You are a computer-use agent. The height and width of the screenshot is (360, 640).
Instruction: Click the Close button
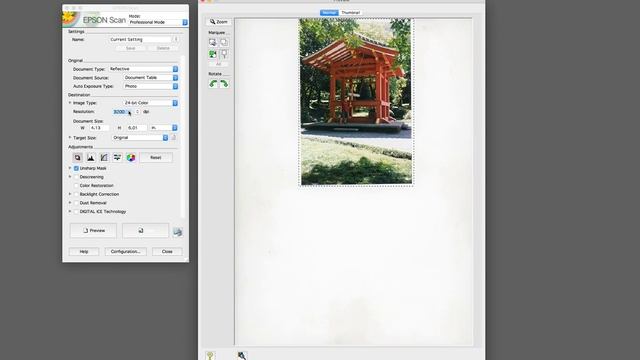pos(167,251)
